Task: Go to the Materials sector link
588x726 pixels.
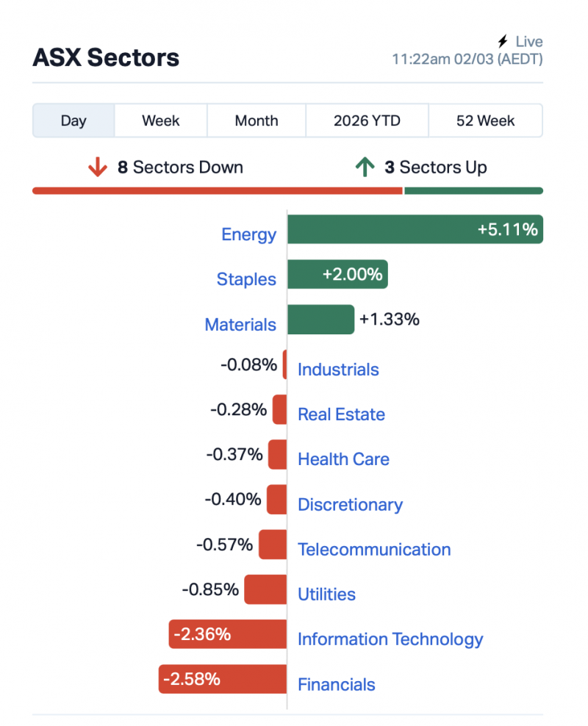Action: [x=240, y=325]
